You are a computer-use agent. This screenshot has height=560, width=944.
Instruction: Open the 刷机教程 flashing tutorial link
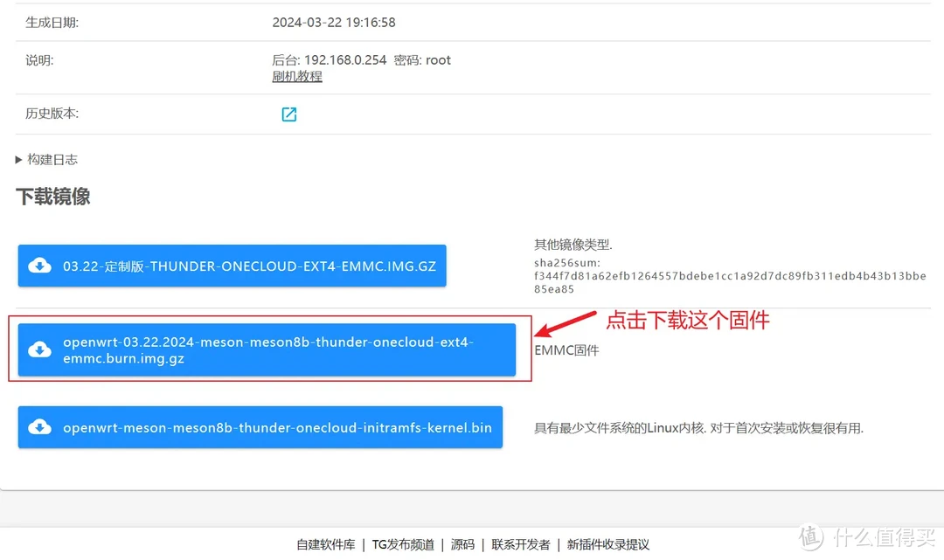[x=297, y=76]
